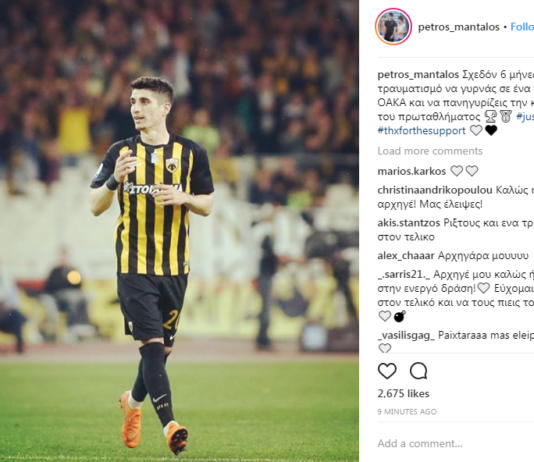Open marios.karkos commenter profile
The image size is (534, 462).
411,171
